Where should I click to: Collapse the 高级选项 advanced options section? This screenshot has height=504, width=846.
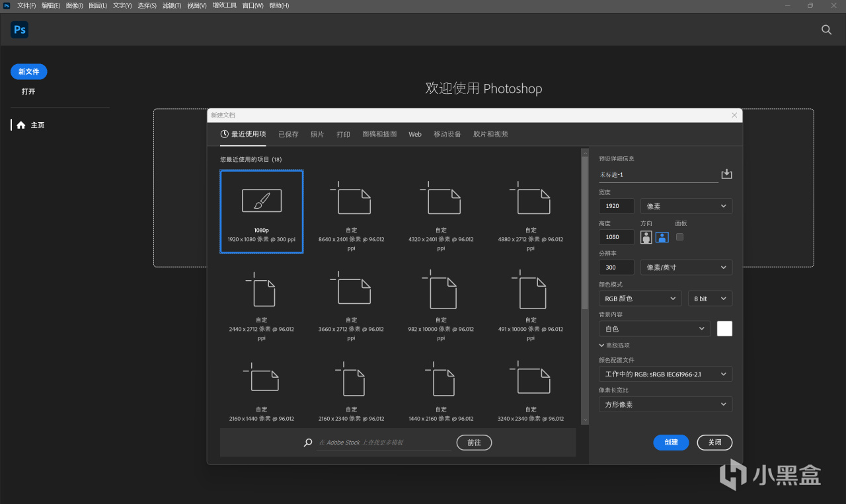(614, 345)
